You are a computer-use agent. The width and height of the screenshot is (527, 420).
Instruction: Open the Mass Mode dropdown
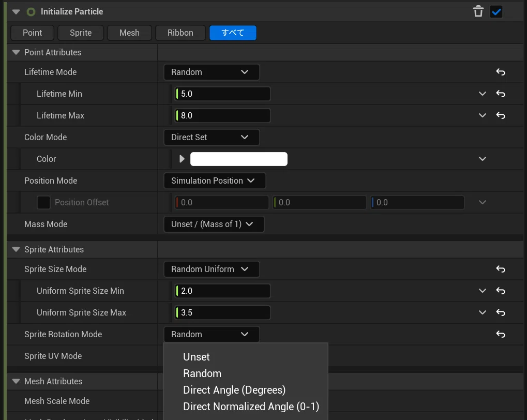[214, 224]
